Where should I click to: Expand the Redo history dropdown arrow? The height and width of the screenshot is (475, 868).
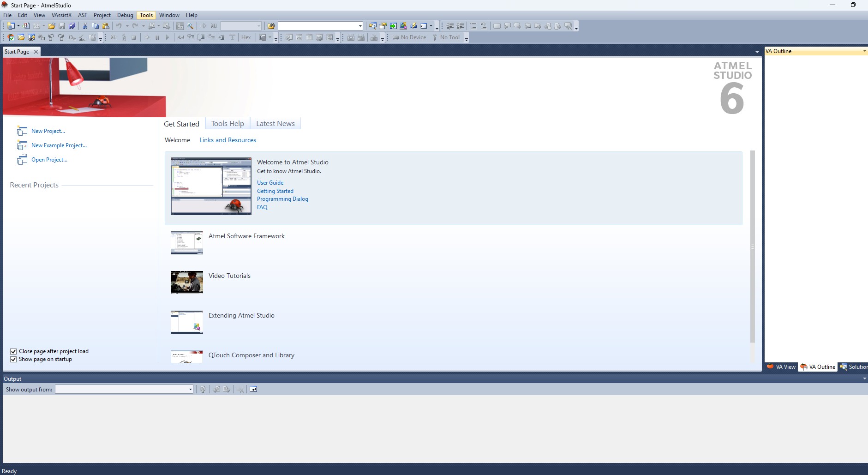[x=143, y=26]
